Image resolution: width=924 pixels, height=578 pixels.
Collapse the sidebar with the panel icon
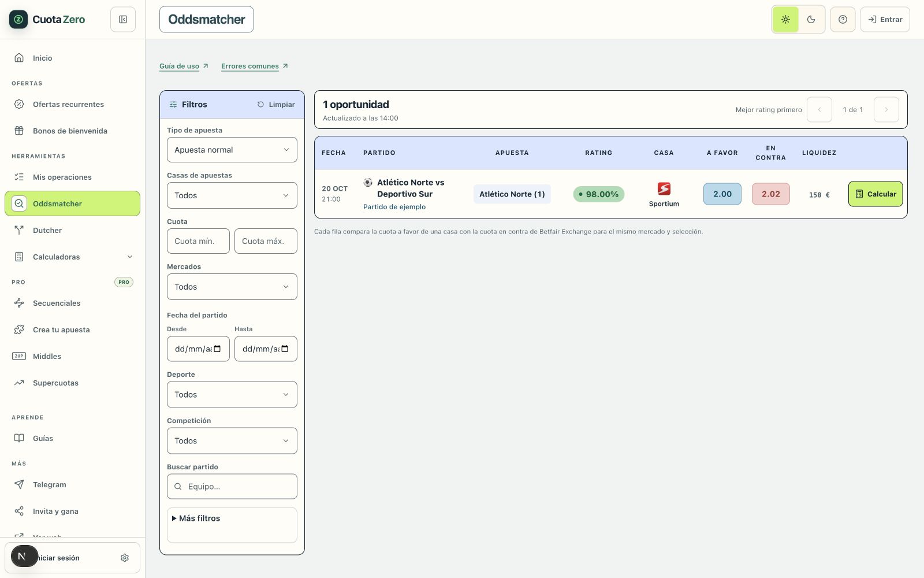(123, 20)
